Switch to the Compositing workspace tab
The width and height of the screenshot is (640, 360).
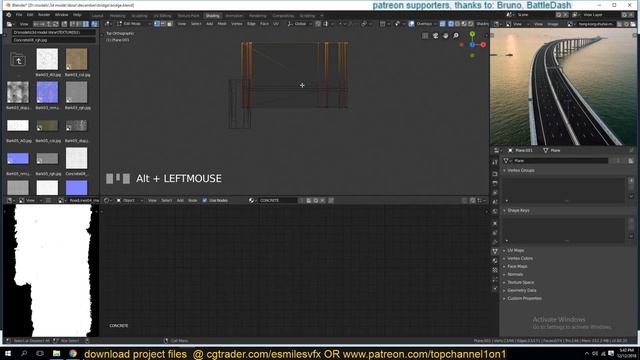tap(283, 16)
